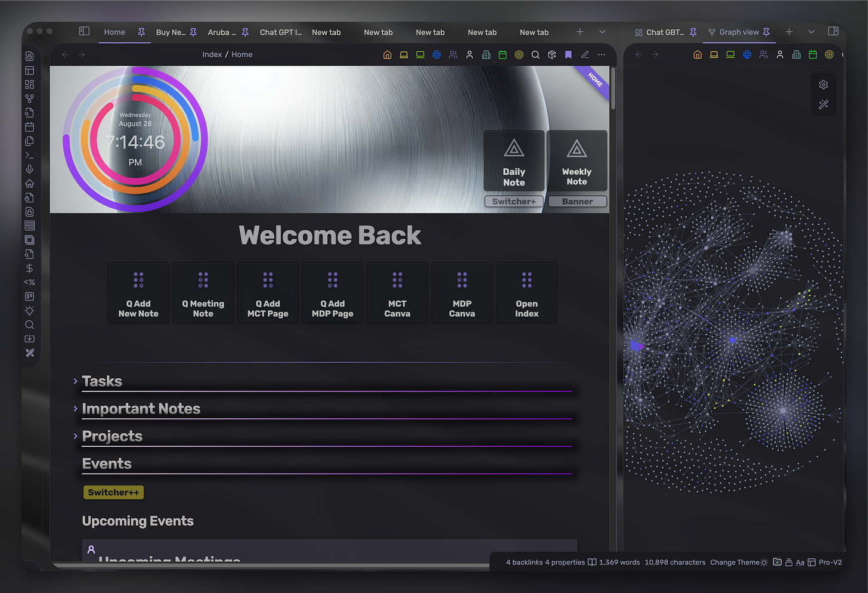Open the Daily Note button
868x593 pixels.
pos(514,161)
